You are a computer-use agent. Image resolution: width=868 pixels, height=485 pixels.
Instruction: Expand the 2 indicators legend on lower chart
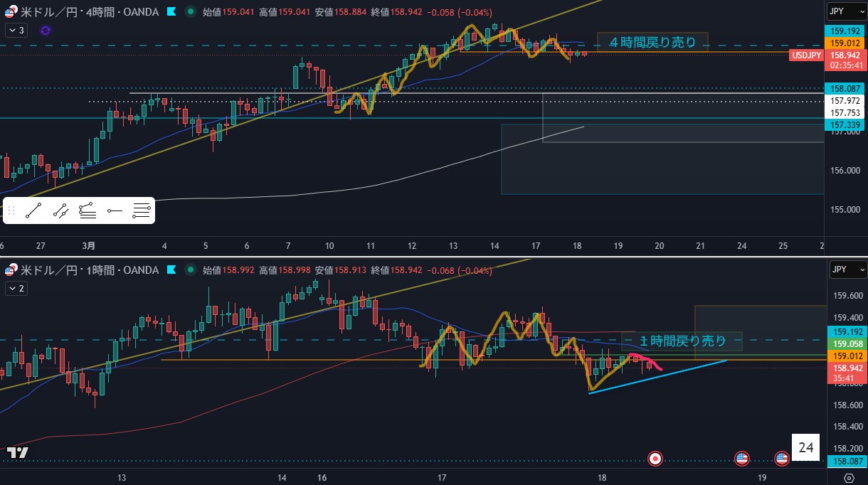pyautogui.click(x=16, y=288)
